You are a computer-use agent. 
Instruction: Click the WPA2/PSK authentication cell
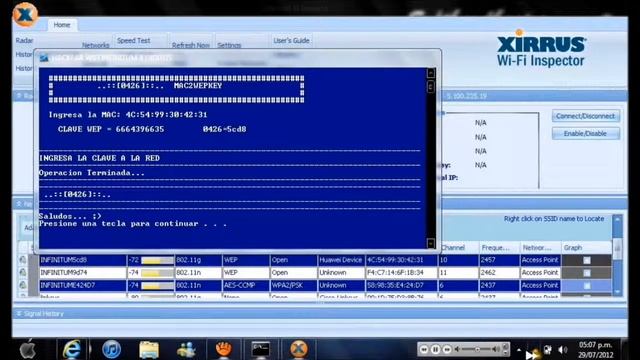pyautogui.click(x=293, y=285)
